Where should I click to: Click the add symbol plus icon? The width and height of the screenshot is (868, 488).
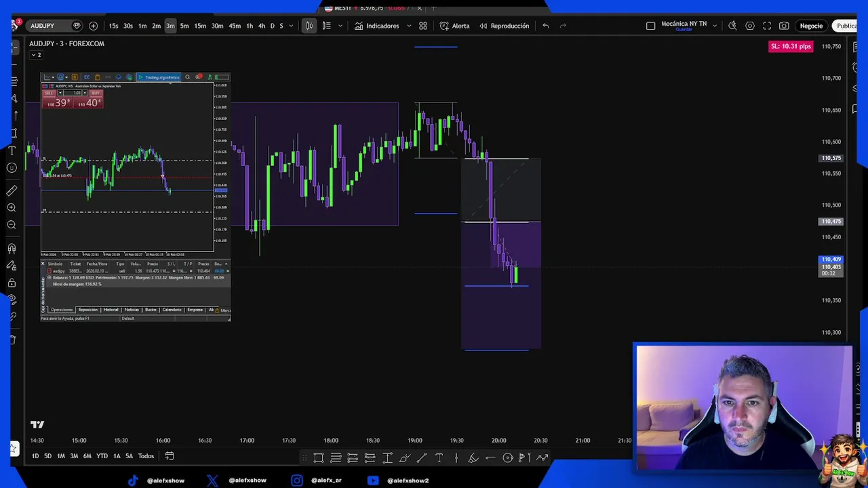point(93,26)
